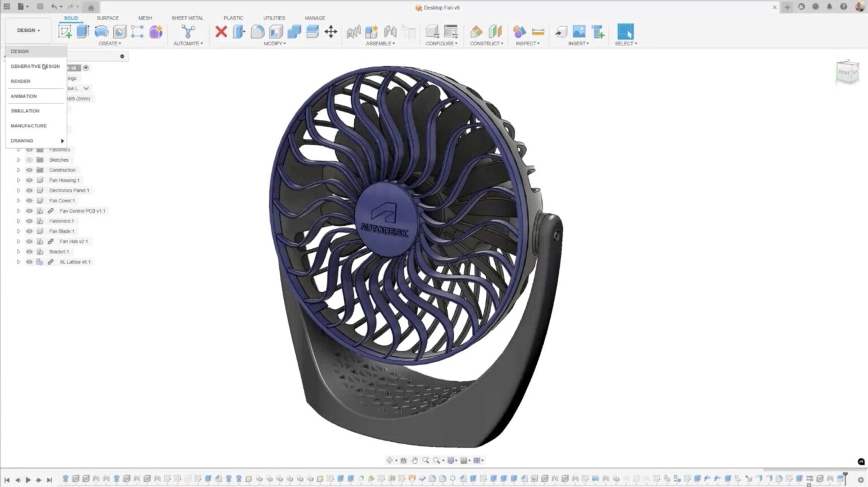The height and width of the screenshot is (487, 868).
Task: Click the orbit control in the navigation bar
Action: (x=390, y=460)
